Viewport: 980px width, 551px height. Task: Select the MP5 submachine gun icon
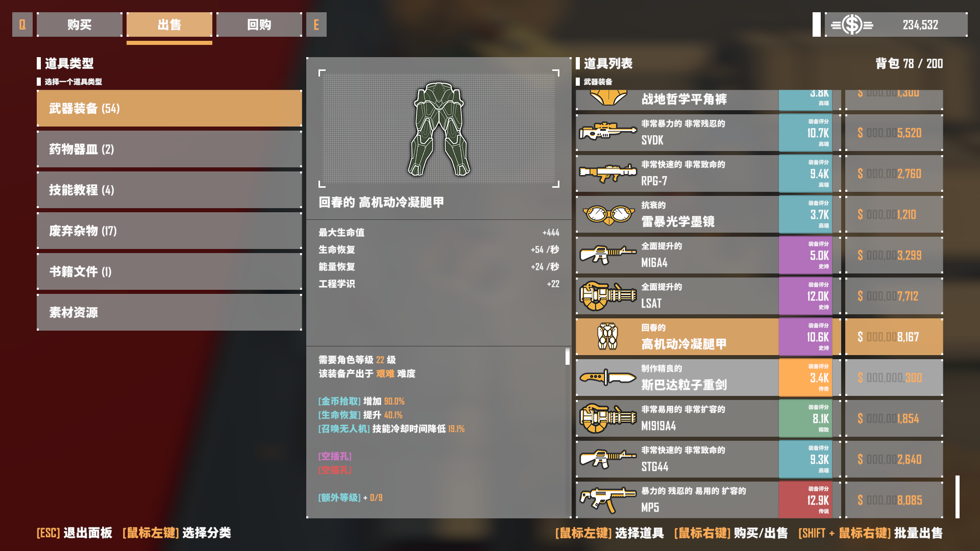coord(607,500)
